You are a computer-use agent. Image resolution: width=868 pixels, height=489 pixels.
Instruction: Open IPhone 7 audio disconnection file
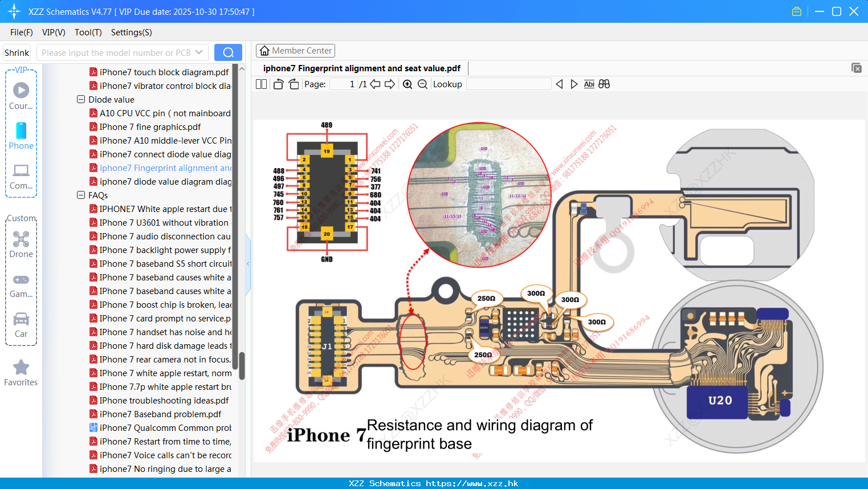tap(161, 237)
